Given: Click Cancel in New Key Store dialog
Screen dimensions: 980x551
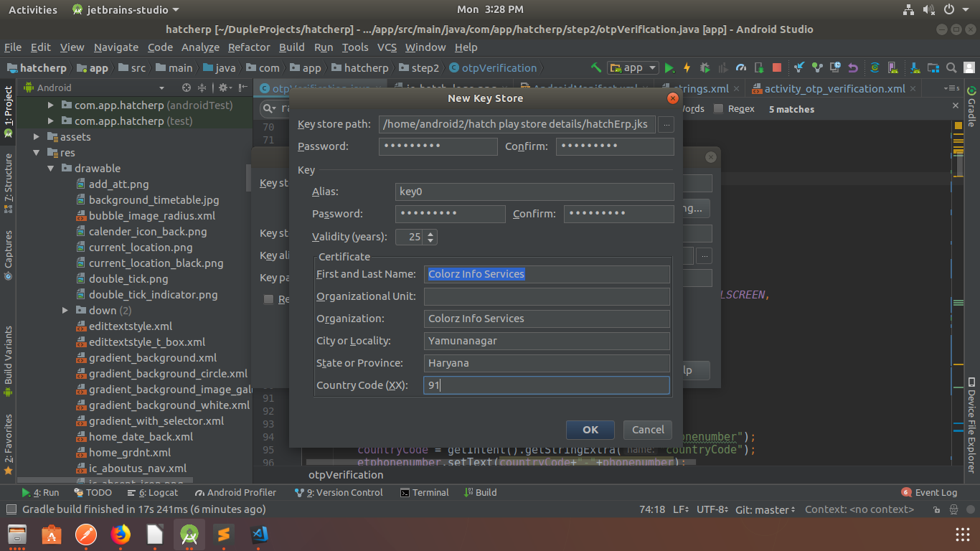Looking at the screenshot, I should pos(648,430).
